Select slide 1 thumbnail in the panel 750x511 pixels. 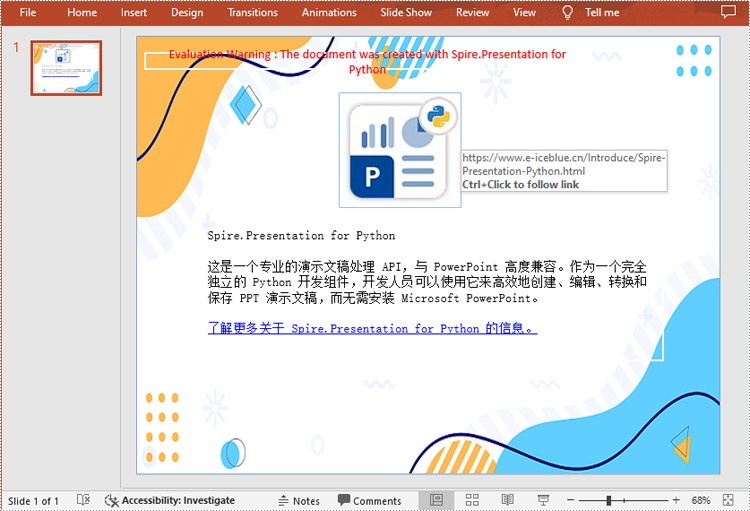click(66, 68)
